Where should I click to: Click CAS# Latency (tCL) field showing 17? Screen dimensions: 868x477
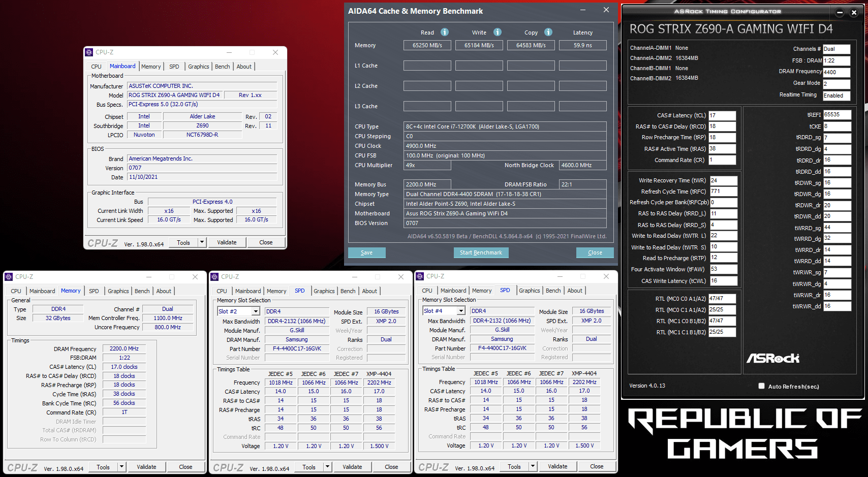pos(722,115)
